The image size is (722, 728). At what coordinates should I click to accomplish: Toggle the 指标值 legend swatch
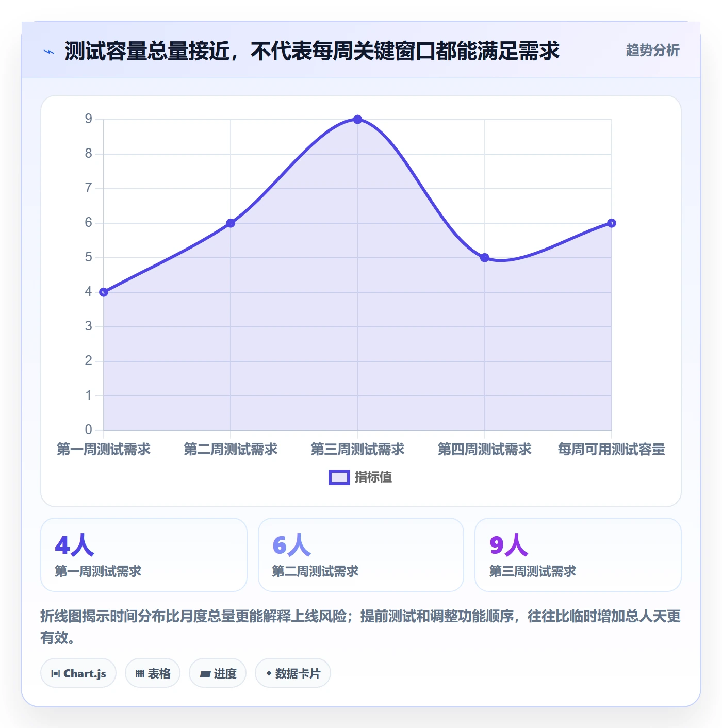click(x=339, y=477)
